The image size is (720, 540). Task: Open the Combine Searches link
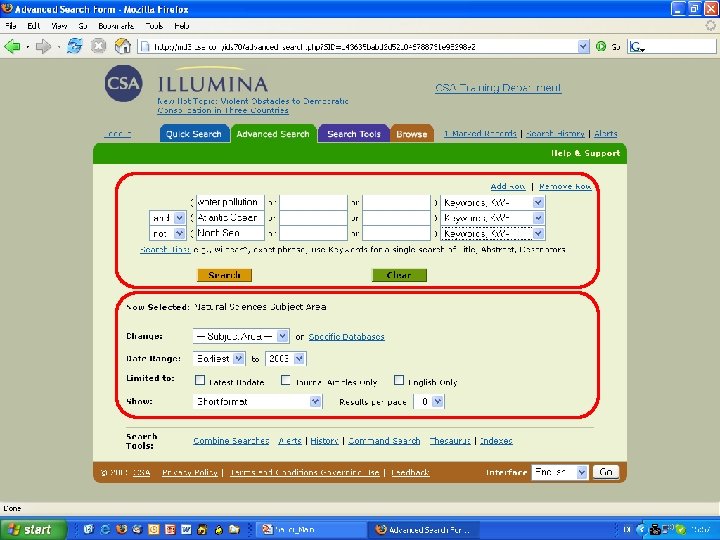coord(231,441)
